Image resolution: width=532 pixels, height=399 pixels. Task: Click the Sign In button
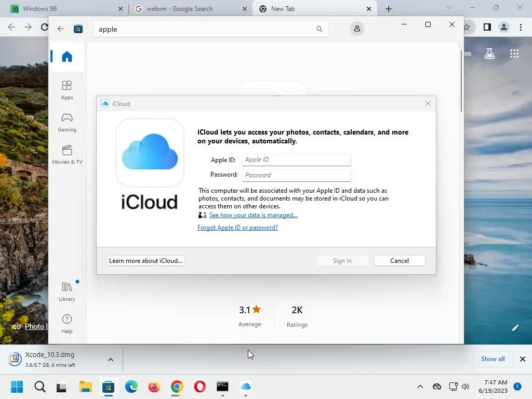(x=342, y=261)
